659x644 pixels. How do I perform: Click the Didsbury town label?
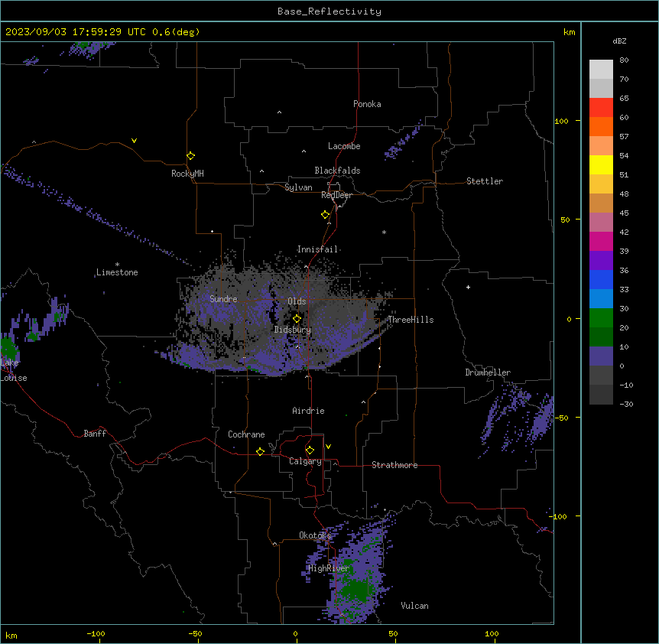coord(293,330)
